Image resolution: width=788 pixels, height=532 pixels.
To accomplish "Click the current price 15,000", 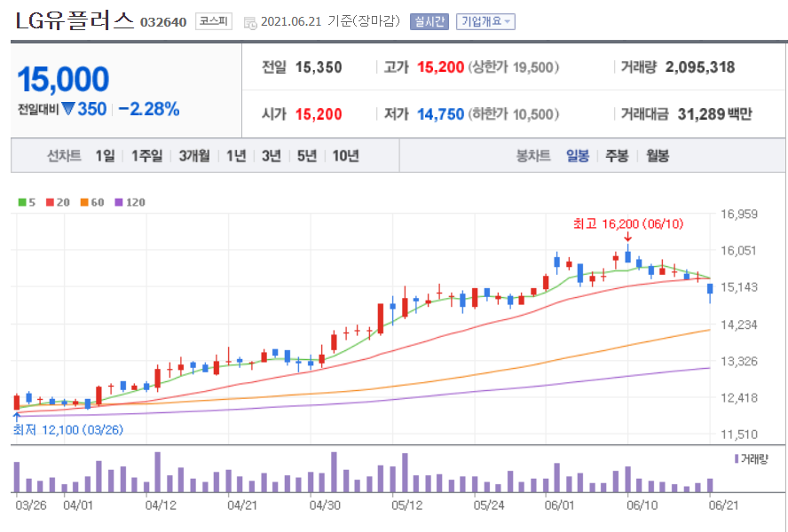I will click(63, 79).
